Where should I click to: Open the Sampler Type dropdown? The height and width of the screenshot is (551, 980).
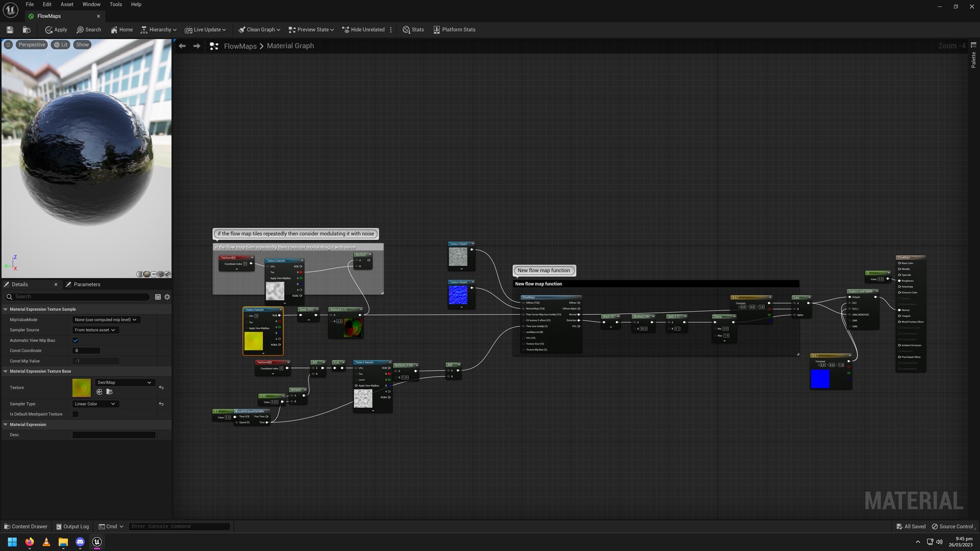tap(95, 404)
